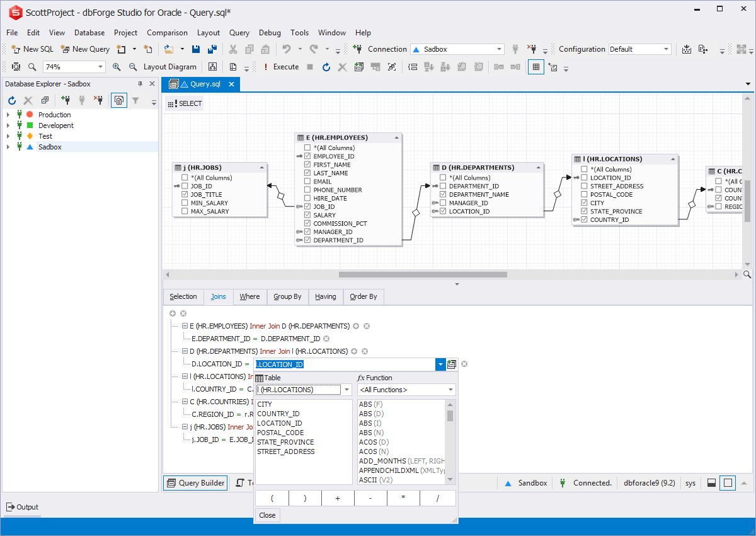Uncheck the JOB_TITLE column checkbox

point(185,195)
